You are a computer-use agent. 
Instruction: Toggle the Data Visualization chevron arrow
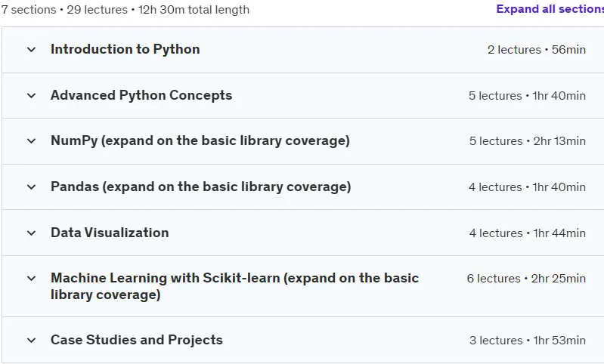click(31, 233)
